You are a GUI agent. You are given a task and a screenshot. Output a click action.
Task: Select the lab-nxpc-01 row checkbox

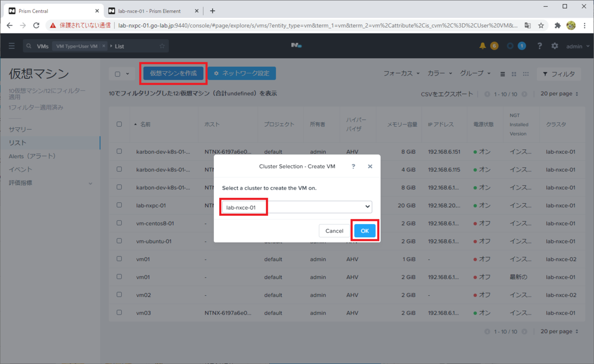119,205
